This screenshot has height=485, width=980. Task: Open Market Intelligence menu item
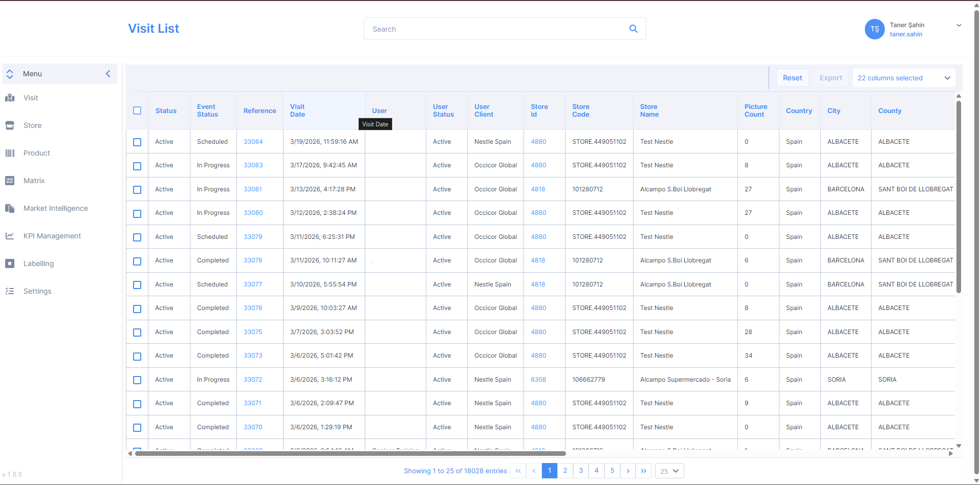(55, 208)
